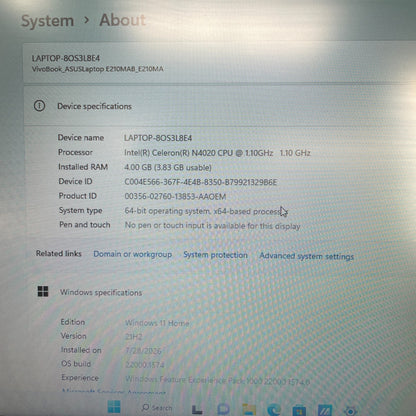416x416 pixels.
Task: Open Task View from the taskbar
Action: pos(197,409)
